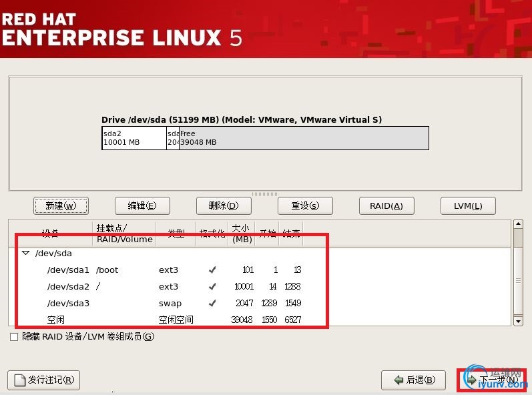Image resolution: width=532 pixels, height=395 pixels.
Task: Click the 删除(D) delete button
Action: click(224, 206)
